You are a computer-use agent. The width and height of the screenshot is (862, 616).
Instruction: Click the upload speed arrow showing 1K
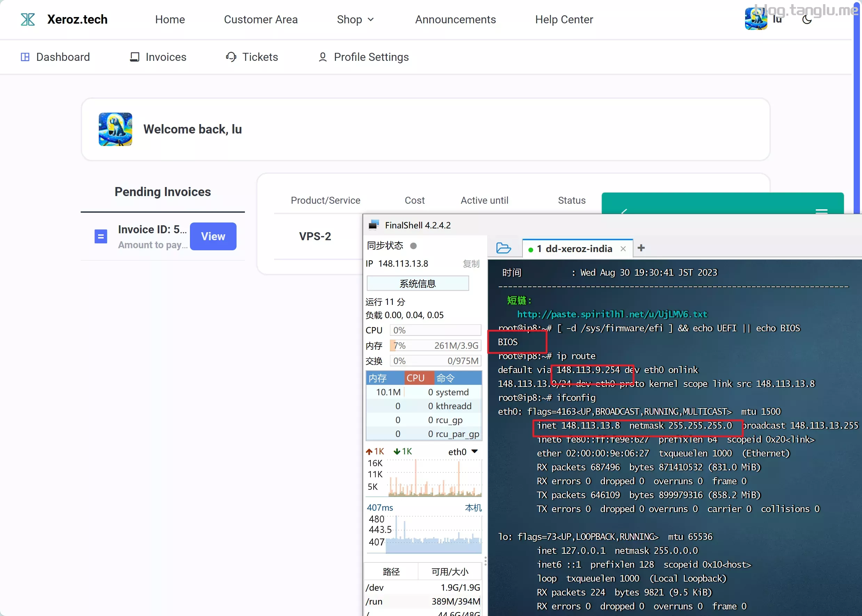pos(369,451)
